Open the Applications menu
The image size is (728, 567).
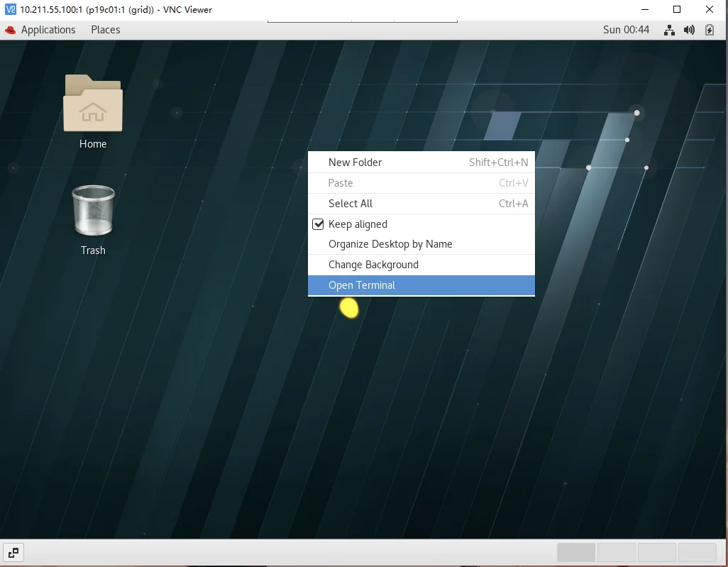coord(48,30)
